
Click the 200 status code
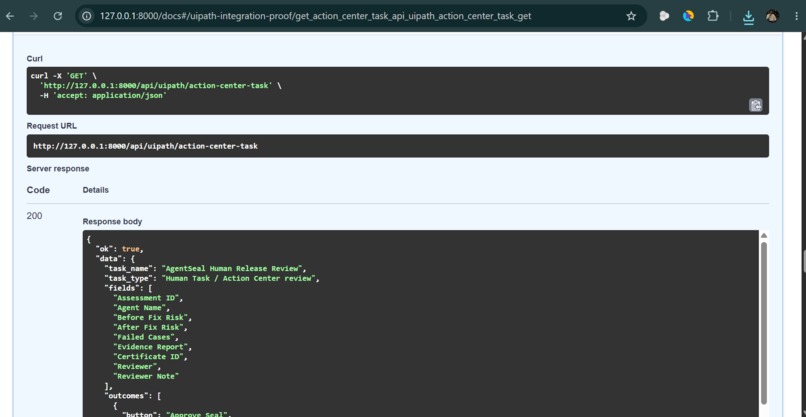pyautogui.click(x=34, y=215)
